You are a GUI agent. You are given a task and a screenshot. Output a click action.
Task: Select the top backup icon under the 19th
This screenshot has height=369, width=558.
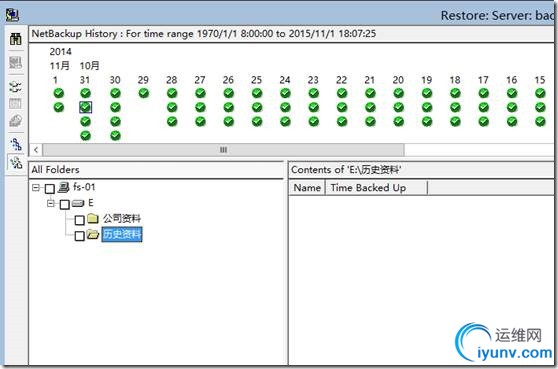click(x=427, y=93)
